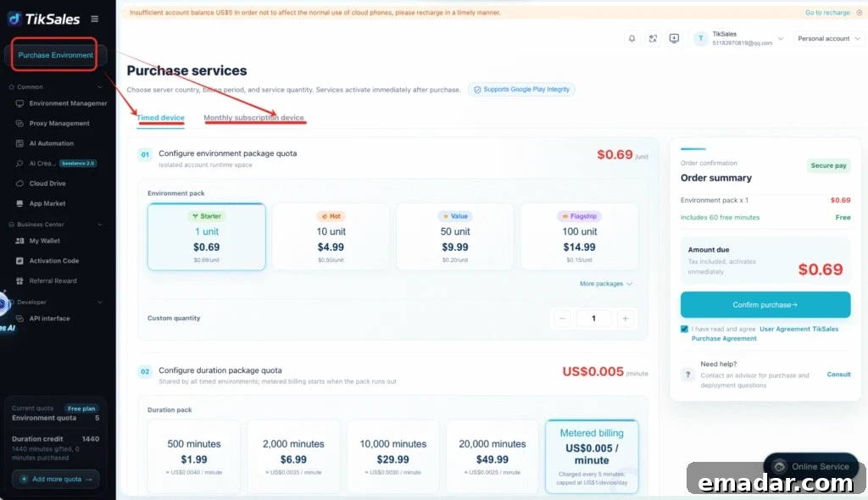This screenshot has height=500, width=868.
Task: Click the API interface icon
Action: click(19, 319)
